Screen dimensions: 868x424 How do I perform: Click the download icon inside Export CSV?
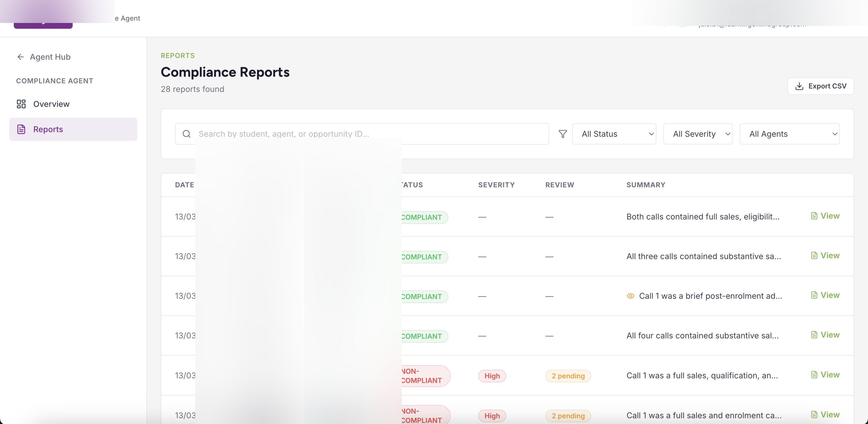click(x=799, y=86)
